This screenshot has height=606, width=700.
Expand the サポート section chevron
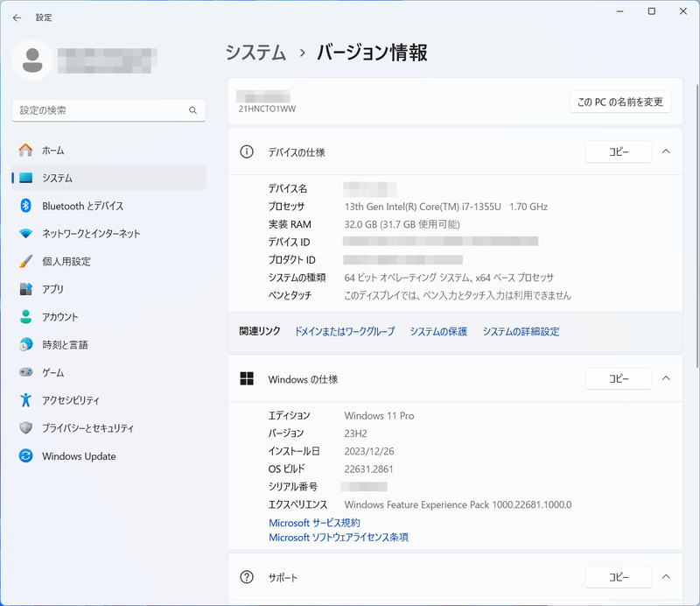point(667,577)
